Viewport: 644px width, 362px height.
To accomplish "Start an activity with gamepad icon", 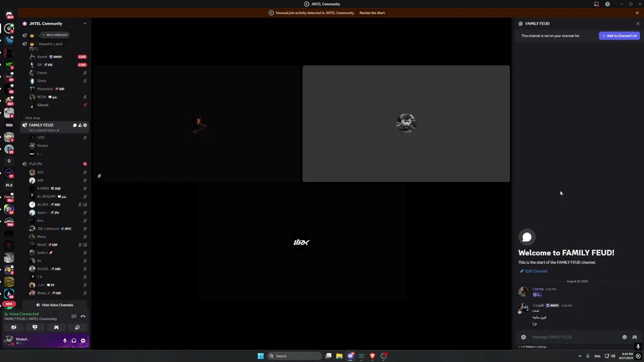I will 56,327.
